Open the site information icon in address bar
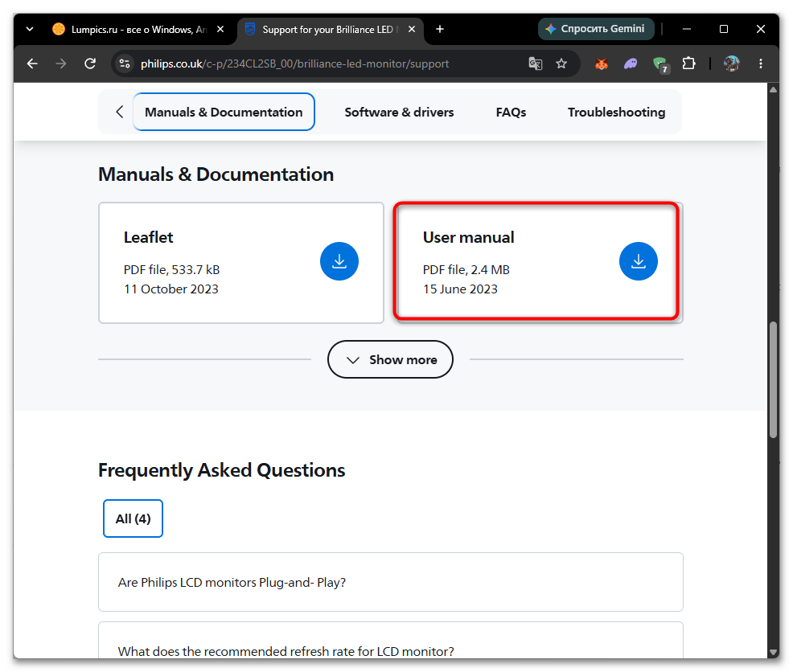Image resolution: width=793 pixels, height=672 pixels. click(125, 64)
